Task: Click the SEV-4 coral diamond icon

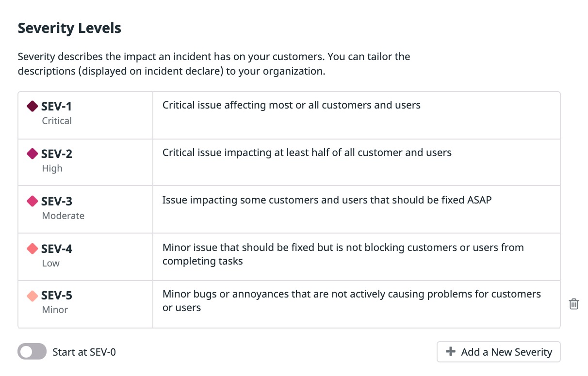Action: tap(33, 249)
